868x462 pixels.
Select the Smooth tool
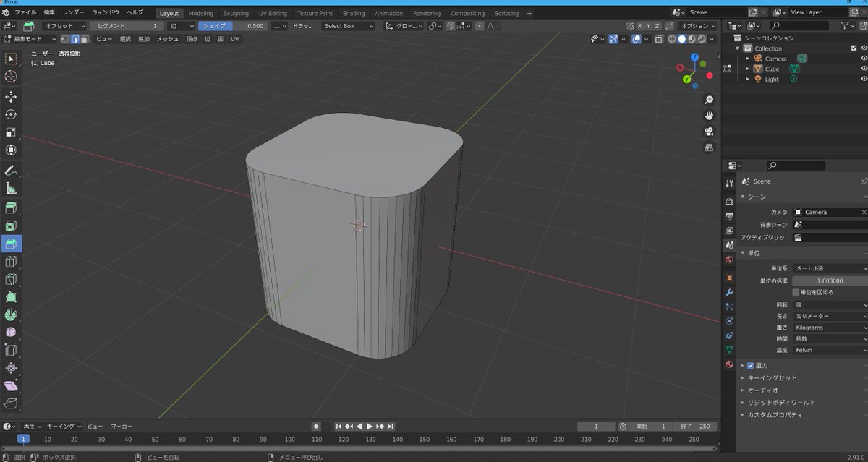point(11,333)
